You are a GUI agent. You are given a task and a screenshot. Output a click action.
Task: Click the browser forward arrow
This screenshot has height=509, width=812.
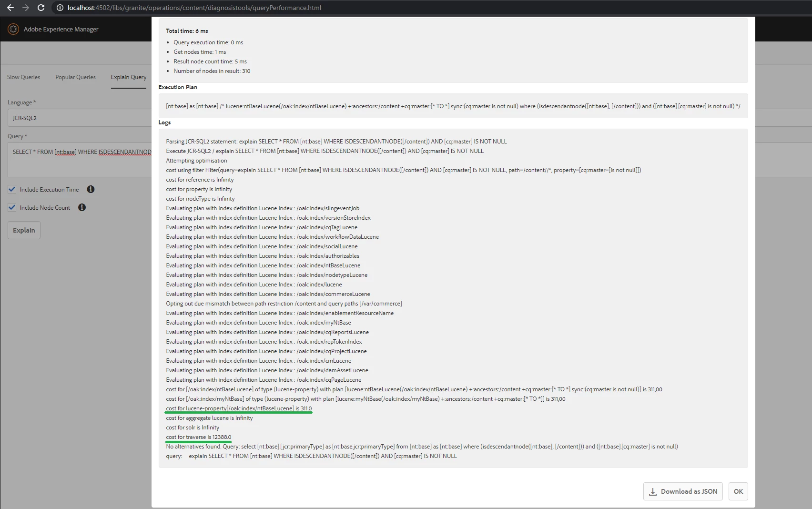pos(26,8)
